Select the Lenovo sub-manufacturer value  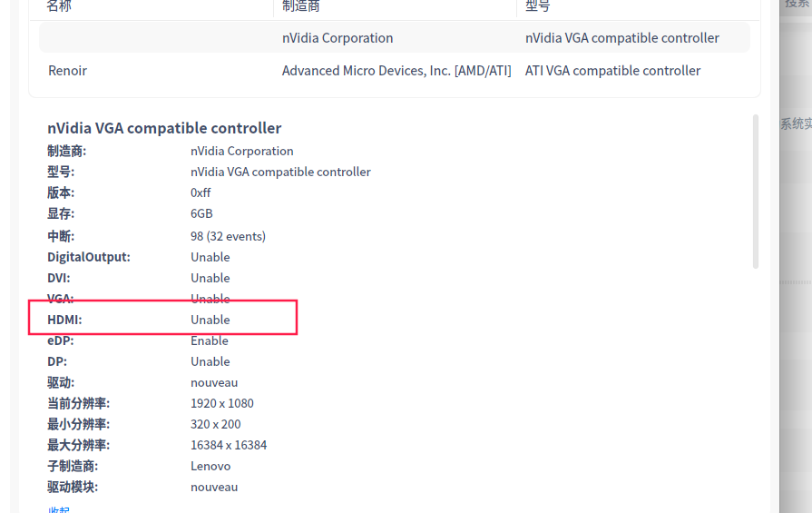[210, 466]
